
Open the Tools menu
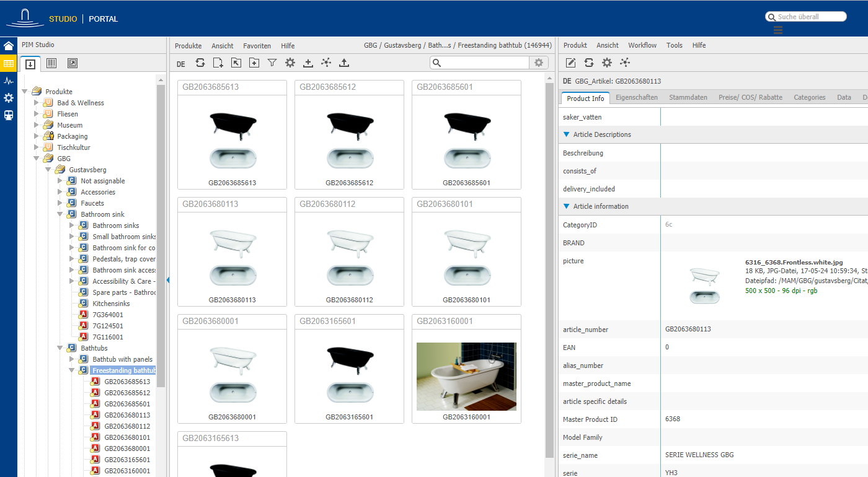[675, 45]
